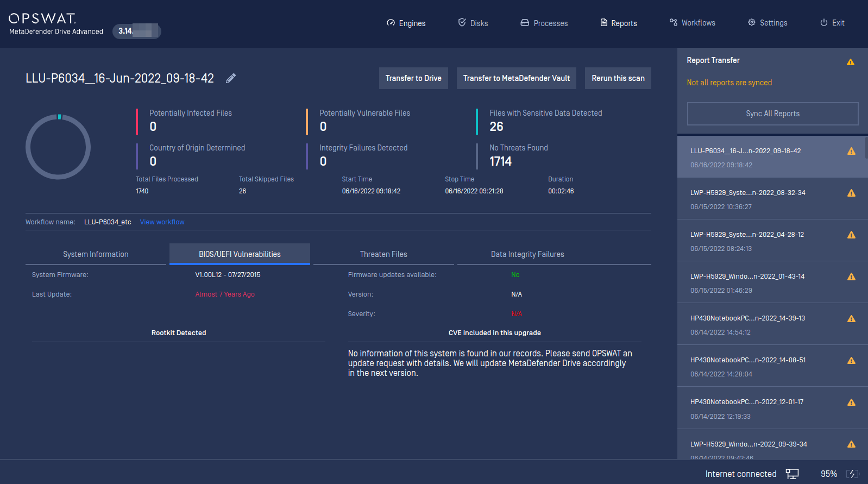Image resolution: width=868 pixels, height=484 pixels.
Task: Click the Exit power icon
Action: pyautogui.click(x=824, y=22)
